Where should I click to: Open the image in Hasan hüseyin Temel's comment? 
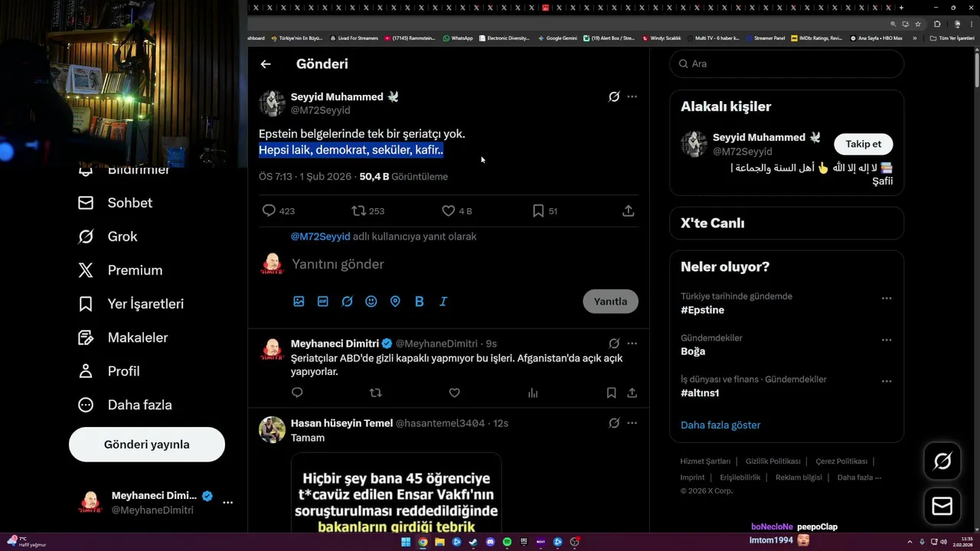tap(396, 493)
